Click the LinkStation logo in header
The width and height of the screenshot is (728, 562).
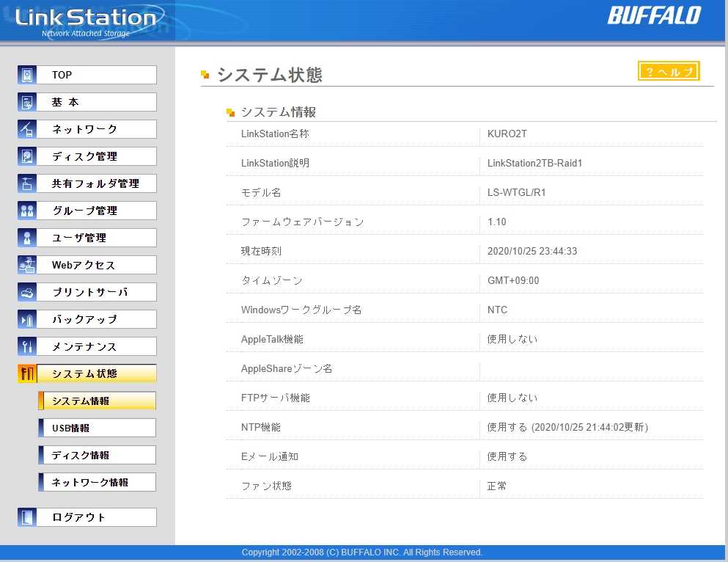(x=86, y=21)
